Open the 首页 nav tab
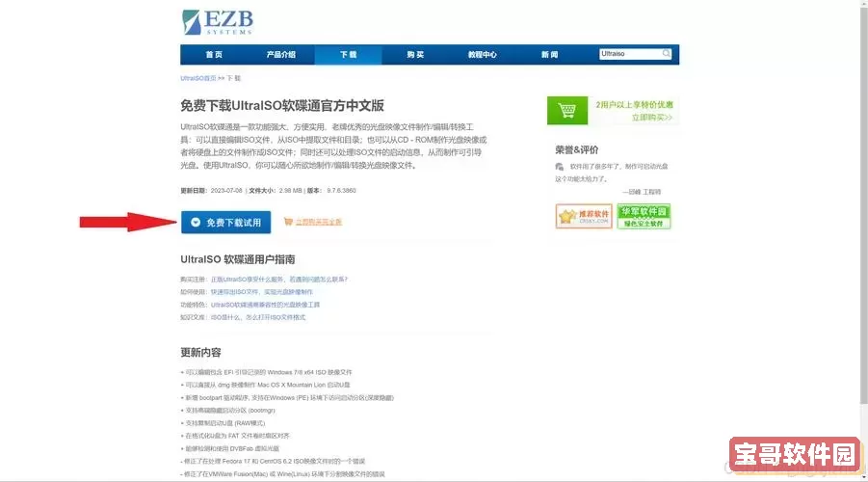The height and width of the screenshot is (482, 868). coord(214,54)
